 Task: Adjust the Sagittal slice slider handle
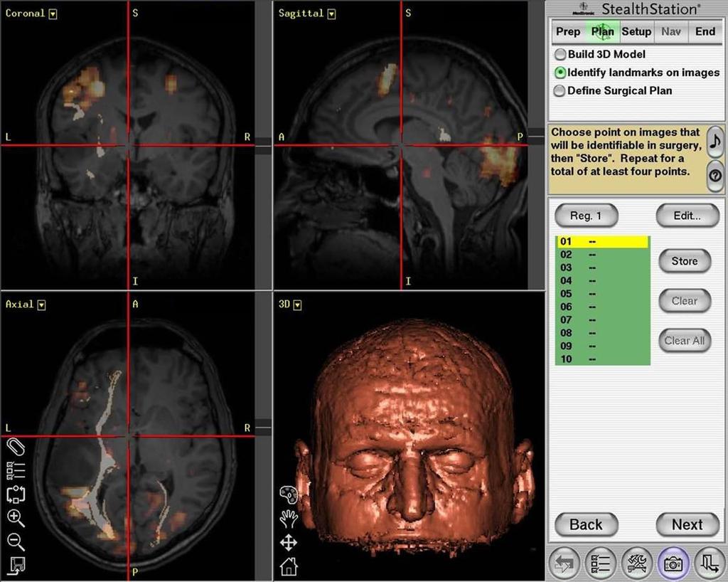pos(536,137)
